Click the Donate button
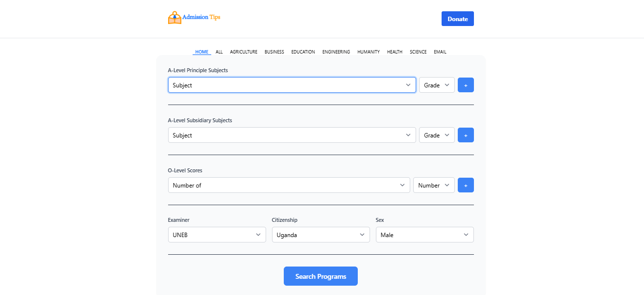The width and height of the screenshot is (644, 295). [458, 19]
